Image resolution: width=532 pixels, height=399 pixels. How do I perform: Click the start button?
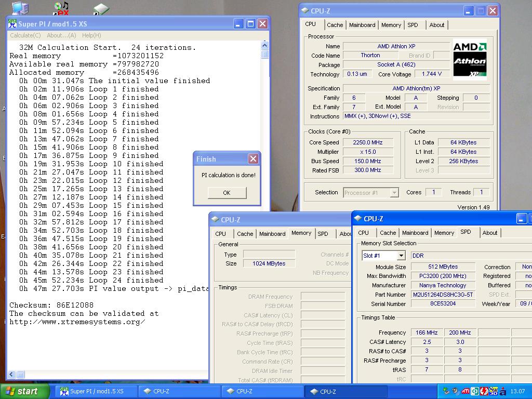point(24,391)
